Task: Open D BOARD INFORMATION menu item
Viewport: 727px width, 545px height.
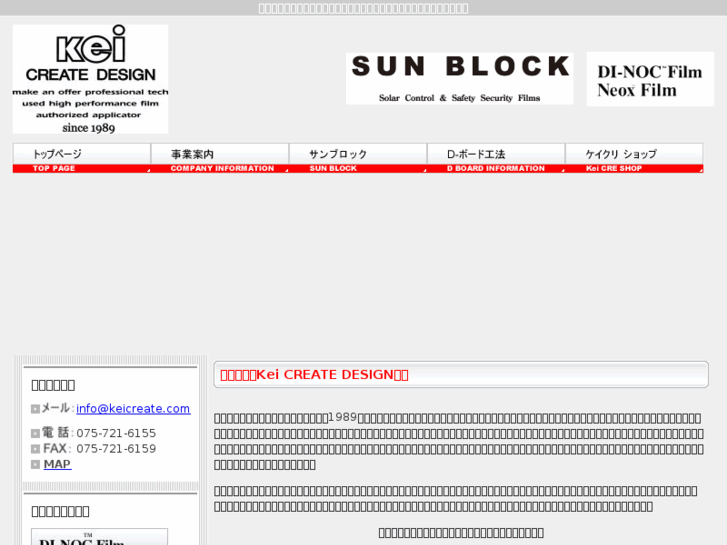Action: coord(496,158)
